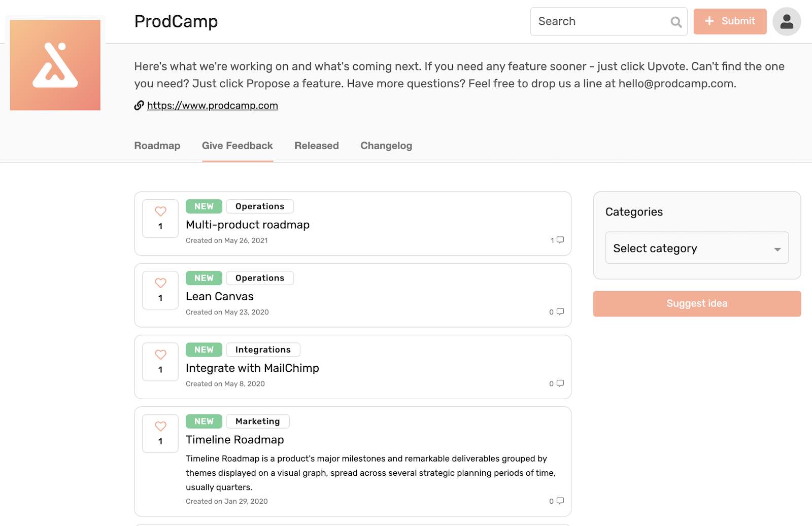
Task: Click the Suggest idea button
Action: tap(696, 303)
